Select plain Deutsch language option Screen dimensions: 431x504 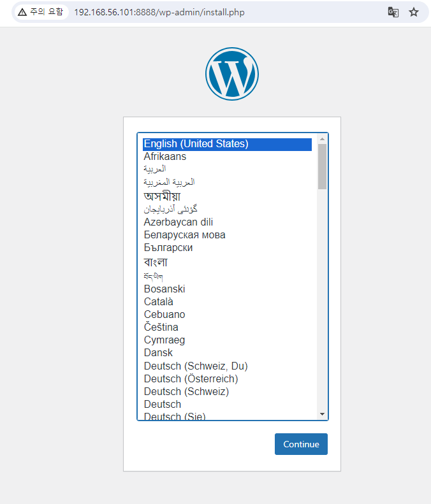coord(227,405)
